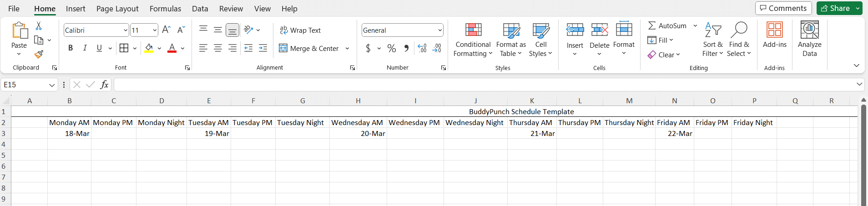Increase font size with larger A
This screenshot has height=206, width=868.
[166, 30]
